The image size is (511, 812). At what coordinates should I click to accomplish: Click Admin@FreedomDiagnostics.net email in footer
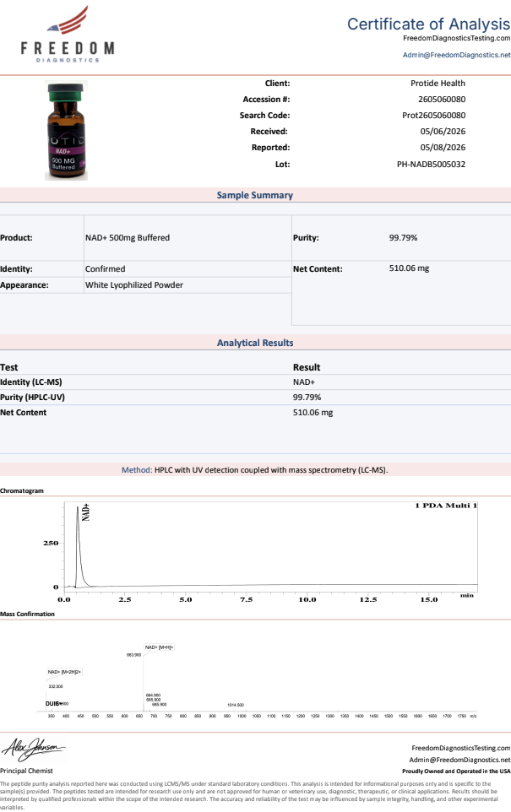[459, 760]
